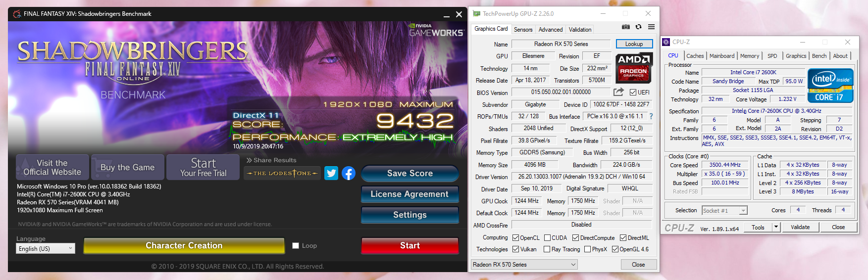Share score via Twitter icon
Viewport: 868px width, 280px height.
[x=331, y=173]
